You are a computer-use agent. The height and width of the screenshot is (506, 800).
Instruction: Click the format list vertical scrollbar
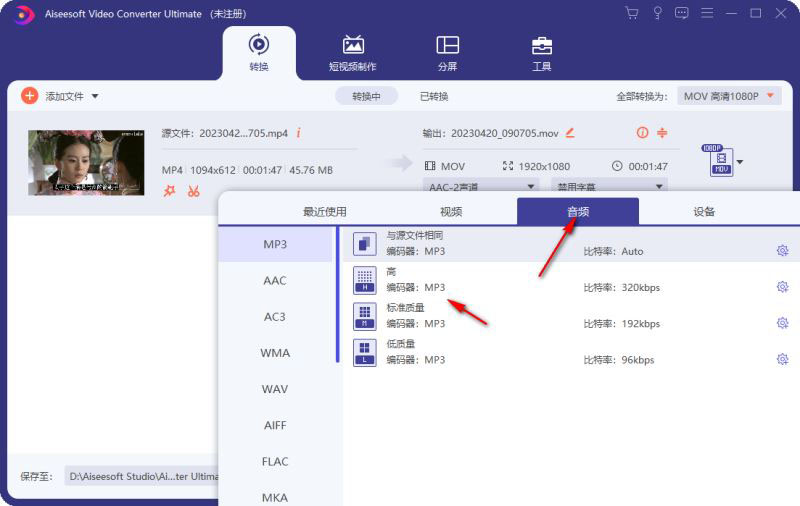point(337,294)
